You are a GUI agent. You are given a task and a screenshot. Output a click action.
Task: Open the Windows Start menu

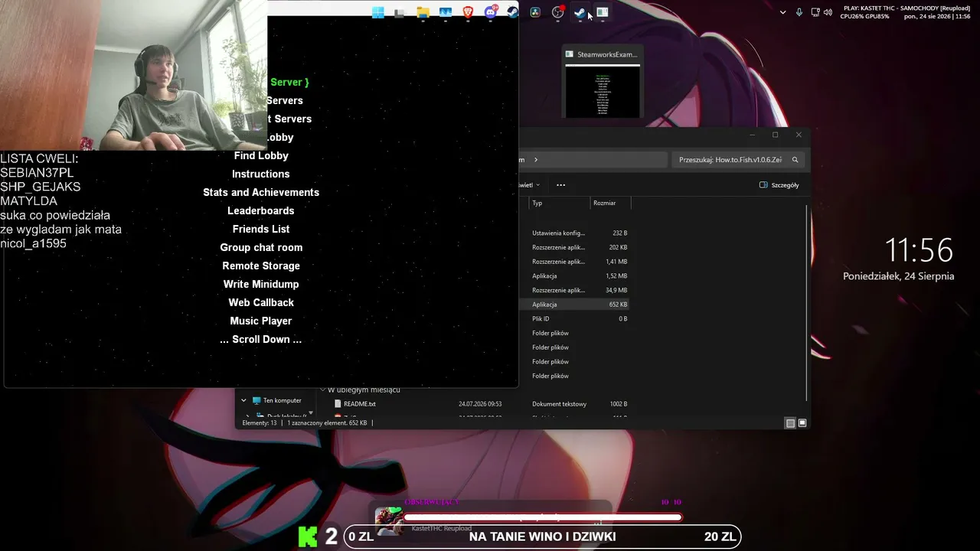pyautogui.click(x=378, y=12)
